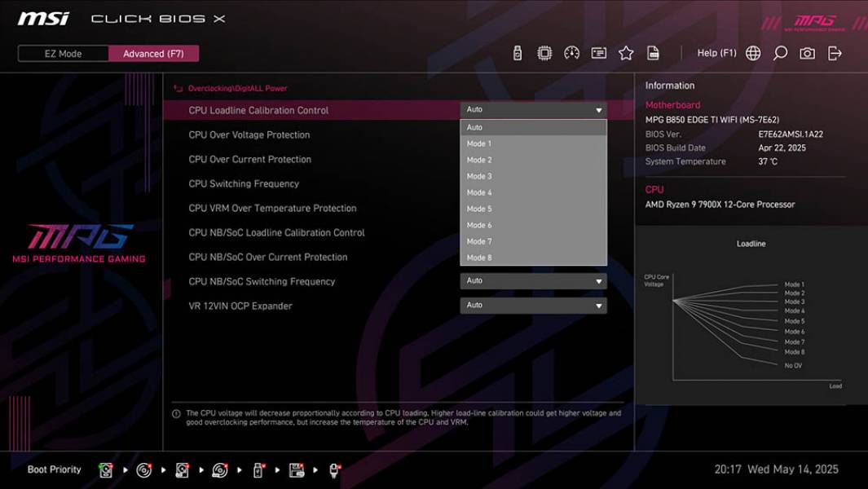Collapse the CPU Loadline Calibration Control dropdown field

(533, 110)
